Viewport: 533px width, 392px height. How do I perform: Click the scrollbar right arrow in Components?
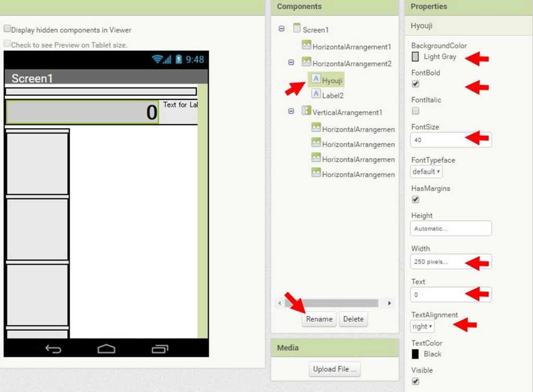389,303
